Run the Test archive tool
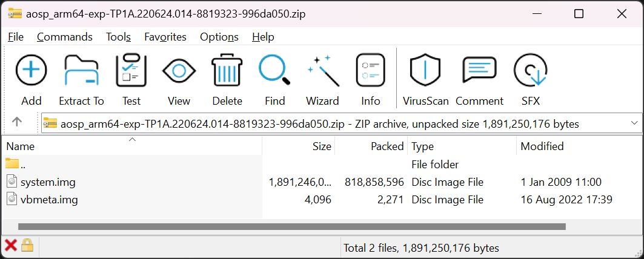This screenshot has height=259, width=644. [131, 71]
